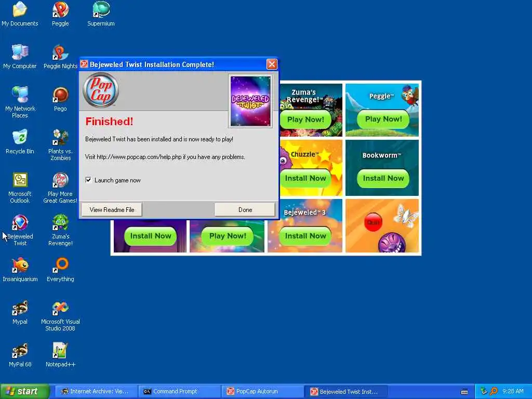Switch to Command Prompt taskbar window

click(179, 392)
